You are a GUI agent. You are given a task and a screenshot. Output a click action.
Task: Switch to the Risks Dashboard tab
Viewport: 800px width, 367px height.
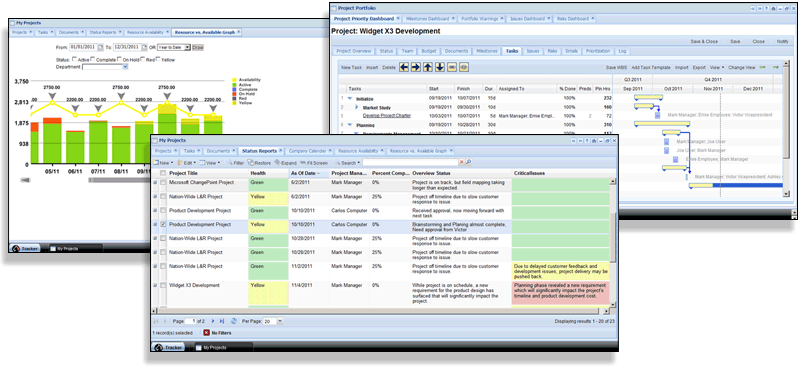[574, 18]
